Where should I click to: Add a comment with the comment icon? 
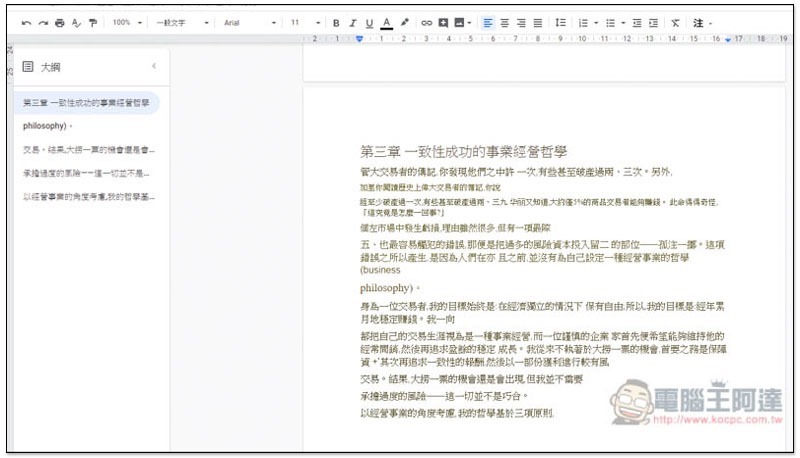[443, 22]
